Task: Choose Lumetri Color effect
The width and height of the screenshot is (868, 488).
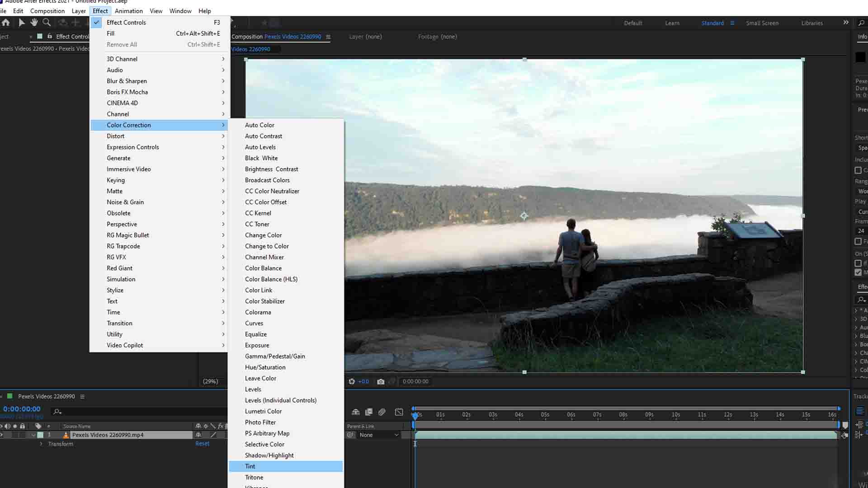Action: pos(286,412)
